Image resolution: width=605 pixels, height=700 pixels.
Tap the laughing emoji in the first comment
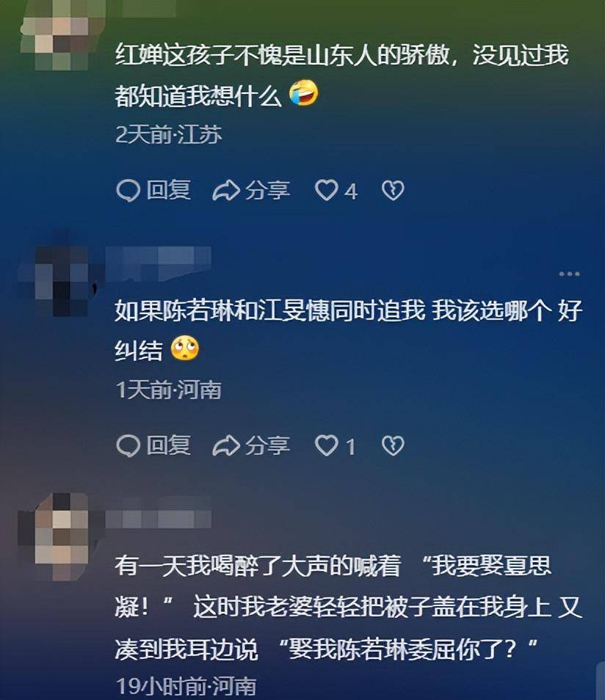304,93
